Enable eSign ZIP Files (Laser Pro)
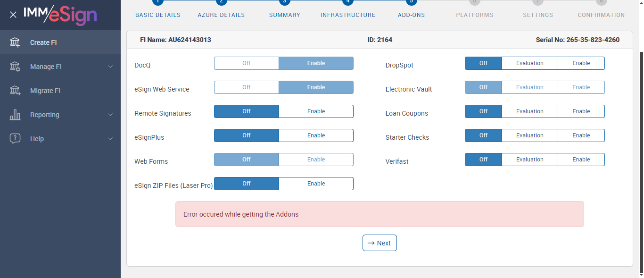This screenshot has width=644, height=278. tap(316, 184)
